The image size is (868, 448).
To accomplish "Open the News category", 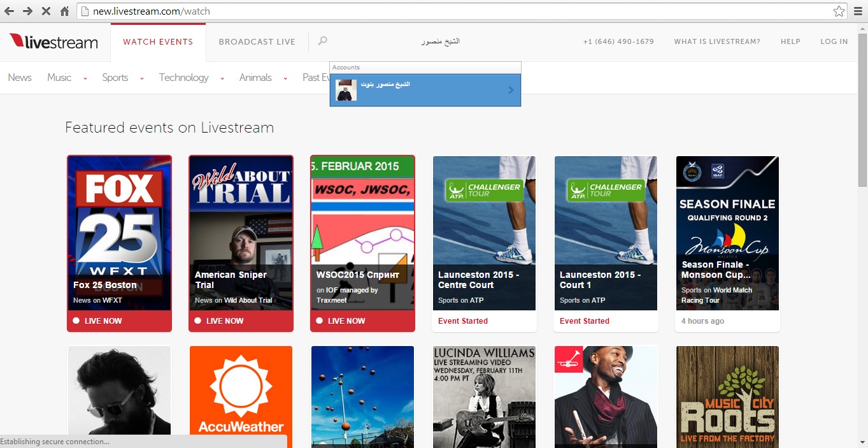I will pos(20,78).
